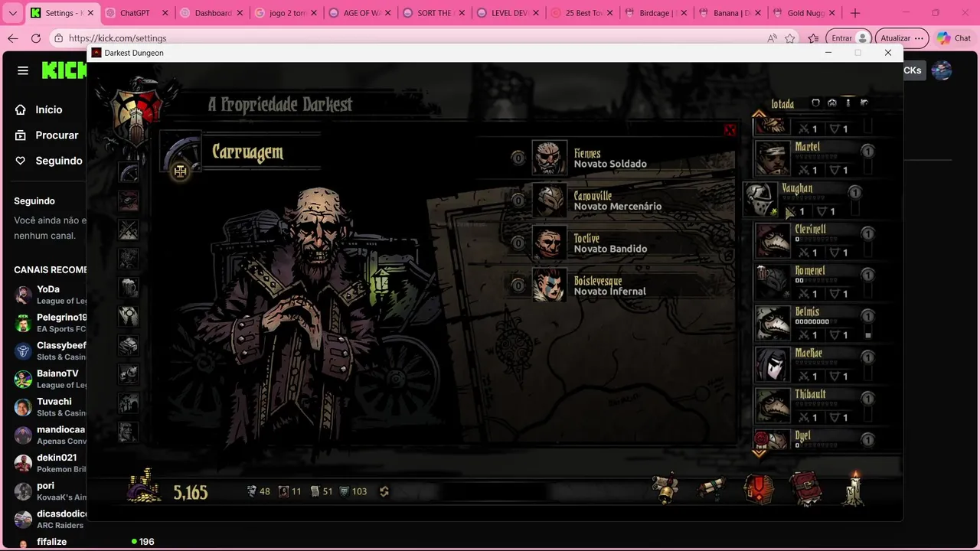Open the red trinket chest icon
The width and height of the screenshot is (980, 551).
point(759,489)
